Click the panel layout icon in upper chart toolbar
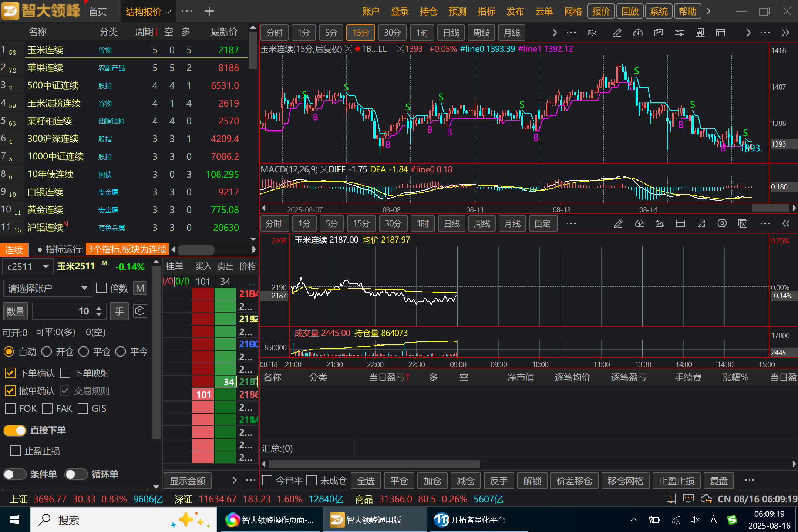 pyautogui.click(x=721, y=33)
